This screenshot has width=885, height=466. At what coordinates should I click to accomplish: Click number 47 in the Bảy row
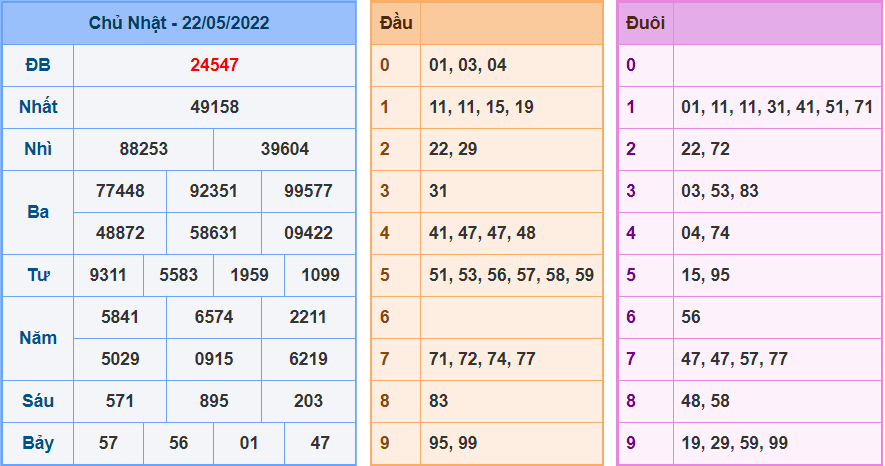tap(320, 443)
